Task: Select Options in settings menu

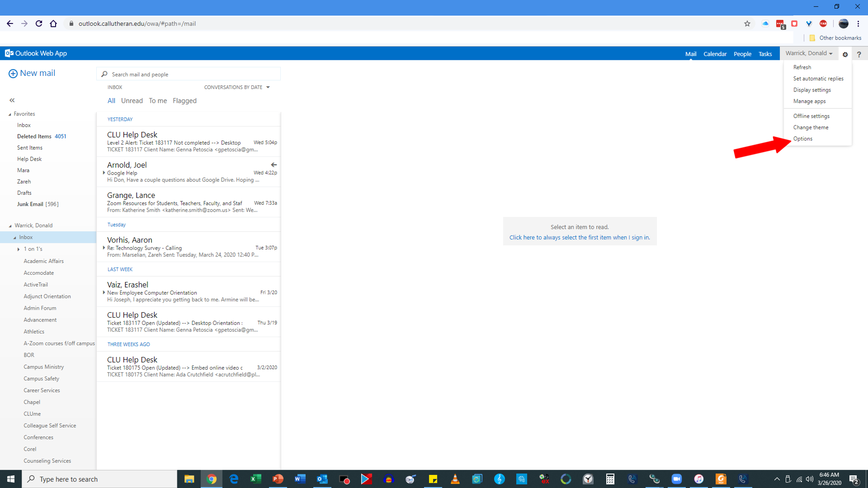Action: [802, 139]
